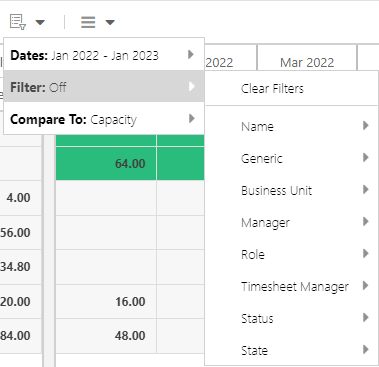Click the hamburger lines menu icon
The height and width of the screenshot is (367, 379).
click(x=88, y=22)
